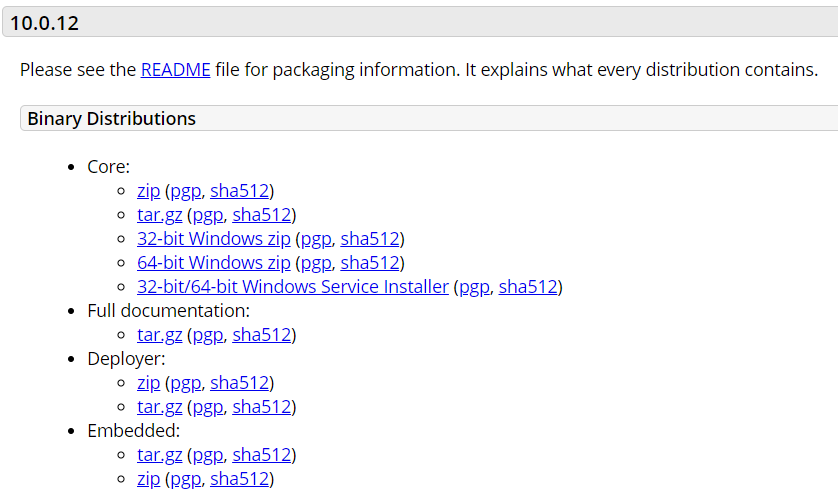The image size is (838, 502).
Task: Download the Deployer zip
Action: [x=148, y=383]
